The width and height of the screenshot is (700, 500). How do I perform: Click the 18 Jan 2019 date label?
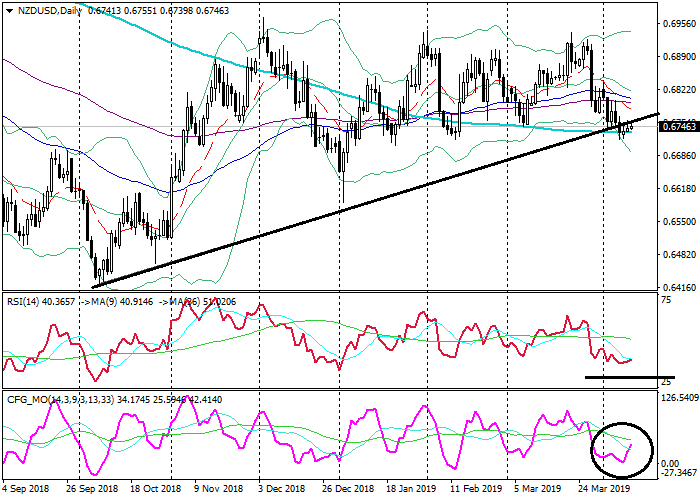pos(413,490)
